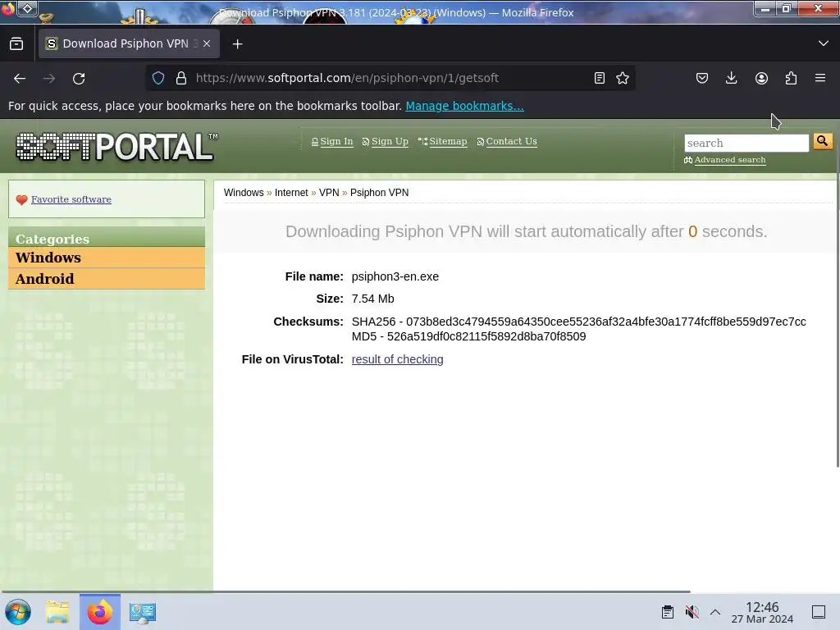This screenshot has width=840, height=630.
Task: Toggle reader view icon in address bar
Action: [600, 78]
